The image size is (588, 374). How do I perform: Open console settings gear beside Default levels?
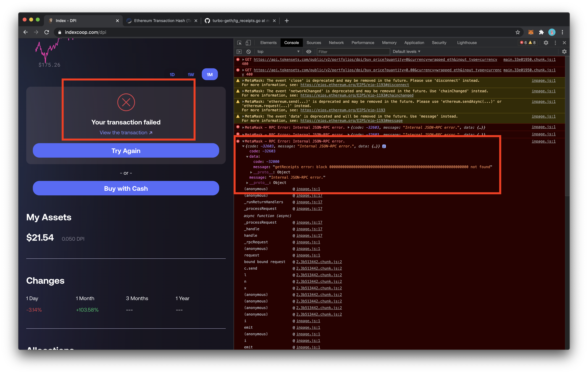pyautogui.click(x=564, y=52)
